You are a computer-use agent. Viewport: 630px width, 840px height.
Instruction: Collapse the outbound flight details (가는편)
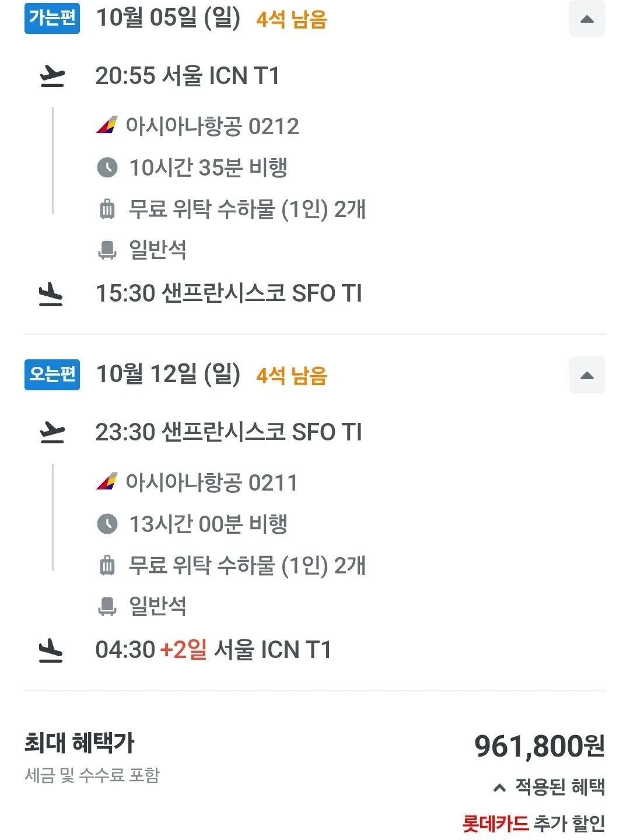[587, 19]
